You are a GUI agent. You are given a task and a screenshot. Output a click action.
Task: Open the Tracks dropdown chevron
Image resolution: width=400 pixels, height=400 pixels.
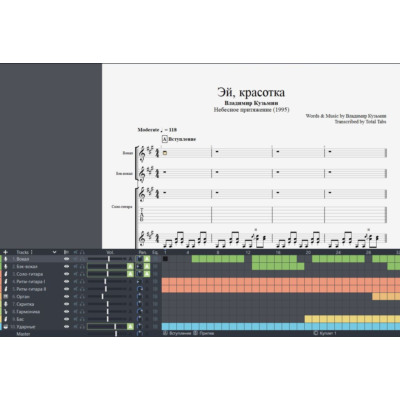(54, 252)
